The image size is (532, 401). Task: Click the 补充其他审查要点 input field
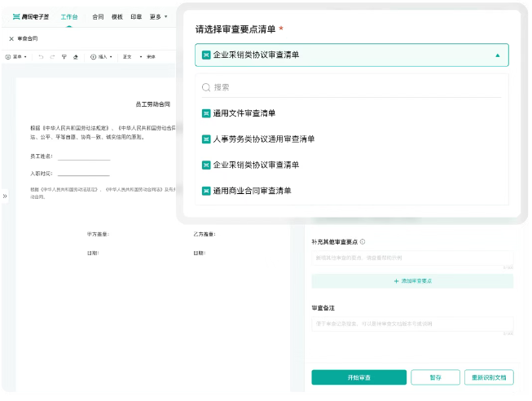tap(412, 258)
